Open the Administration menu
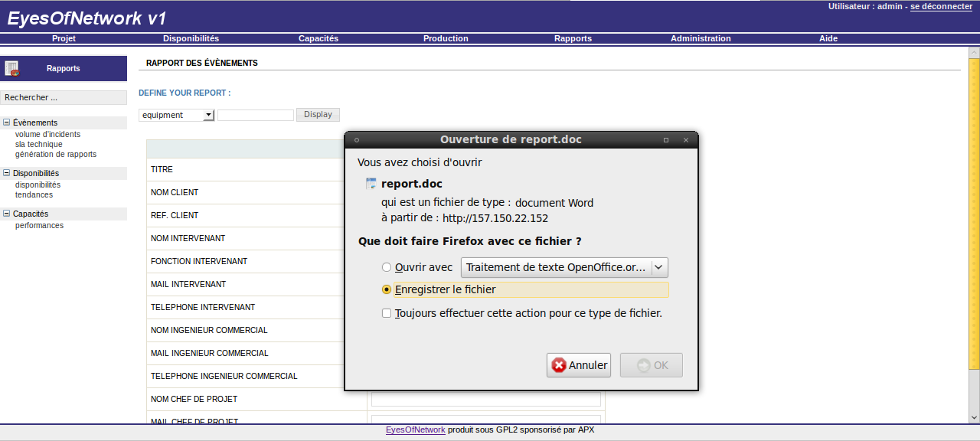 click(x=701, y=38)
